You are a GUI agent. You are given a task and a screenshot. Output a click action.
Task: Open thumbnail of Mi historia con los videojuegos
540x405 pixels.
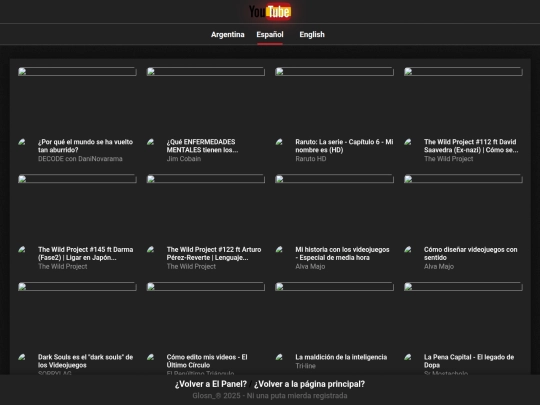334,179
